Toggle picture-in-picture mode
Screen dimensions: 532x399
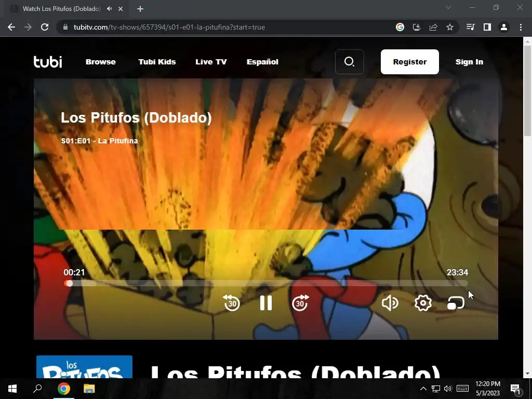(456, 303)
